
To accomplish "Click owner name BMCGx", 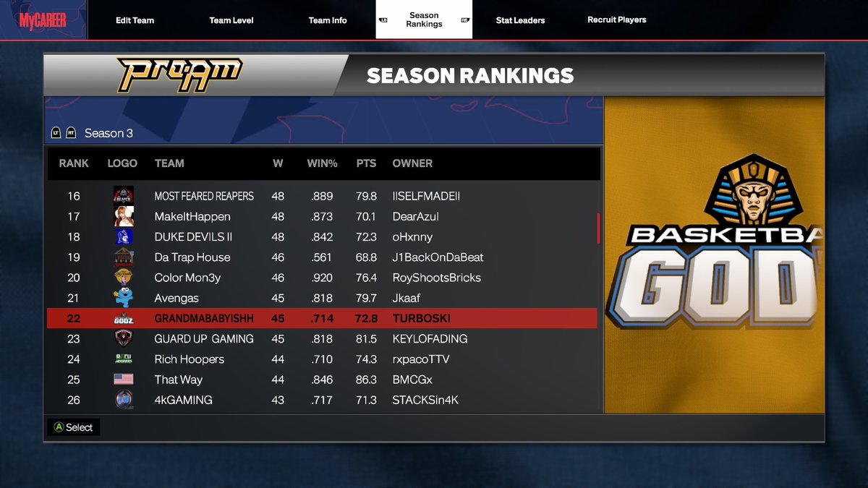I will click(412, 380).
